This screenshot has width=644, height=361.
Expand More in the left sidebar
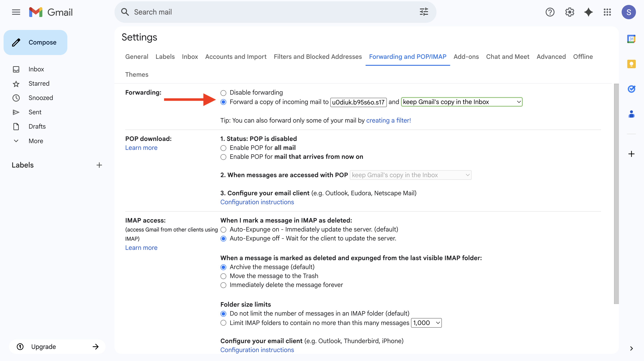click(x=36, y=141)
